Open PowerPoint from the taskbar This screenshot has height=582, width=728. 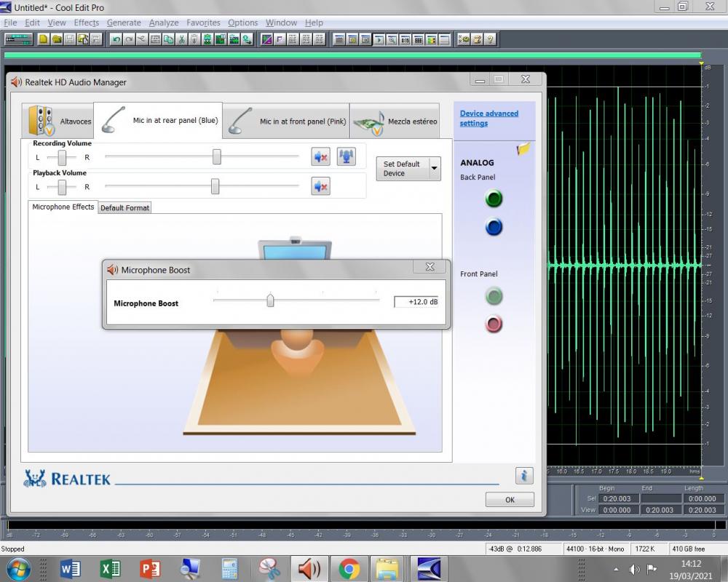tap(150, 569)
